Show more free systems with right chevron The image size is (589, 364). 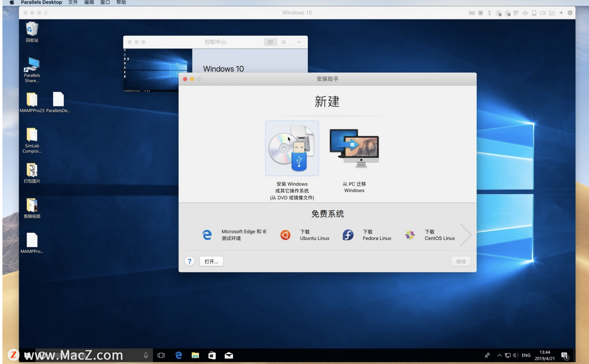click(465, 235)
